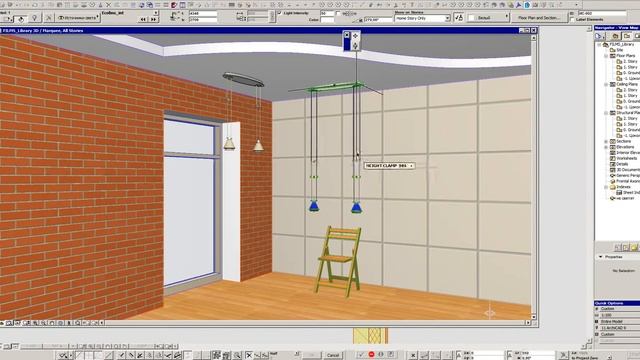Select Details in Navigator tree

622,164
